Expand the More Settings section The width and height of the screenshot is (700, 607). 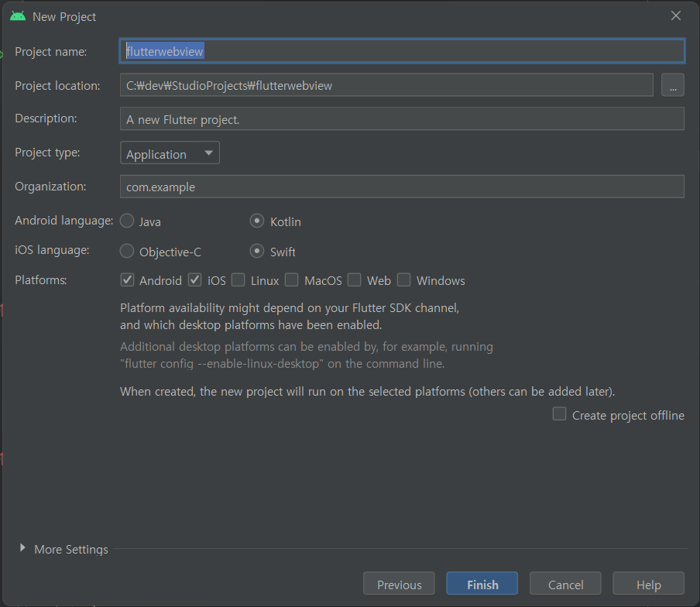(22, 548)
